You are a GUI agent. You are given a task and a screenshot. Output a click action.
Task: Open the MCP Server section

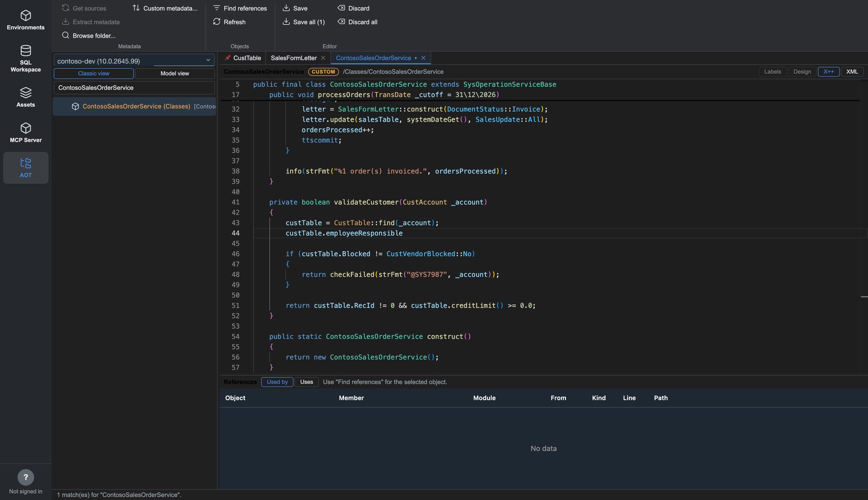tap(26, 132)
